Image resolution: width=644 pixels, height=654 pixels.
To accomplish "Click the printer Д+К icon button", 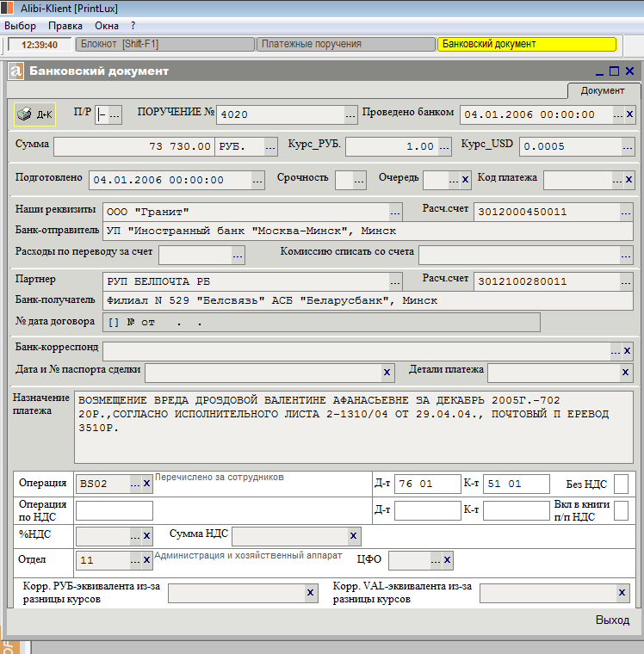I will point(34,114).
